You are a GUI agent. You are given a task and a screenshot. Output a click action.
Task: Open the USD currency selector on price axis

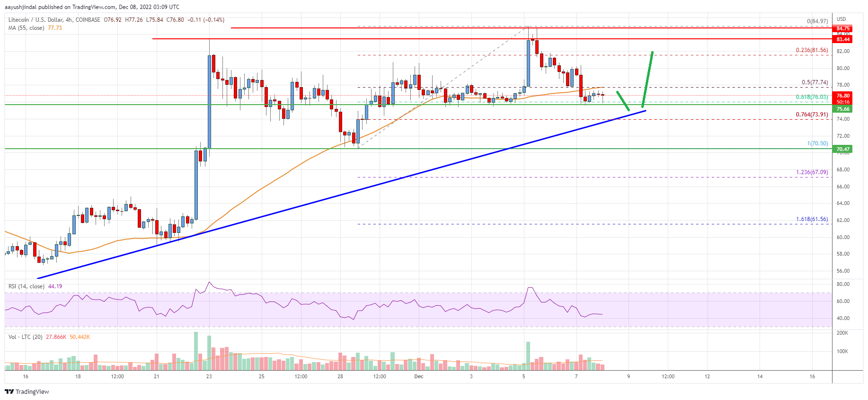tap(841, 19)
